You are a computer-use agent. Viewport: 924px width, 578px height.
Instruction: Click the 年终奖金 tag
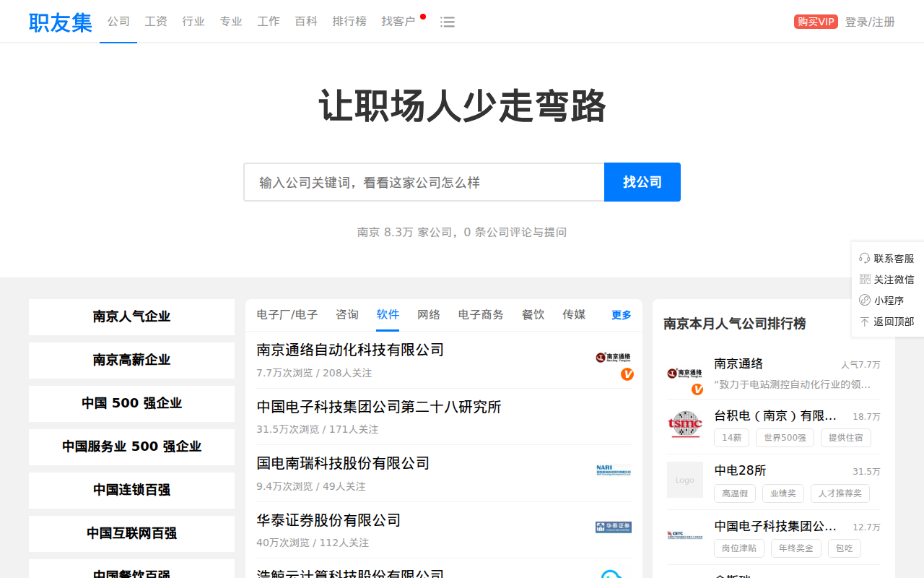coord(796,548)
